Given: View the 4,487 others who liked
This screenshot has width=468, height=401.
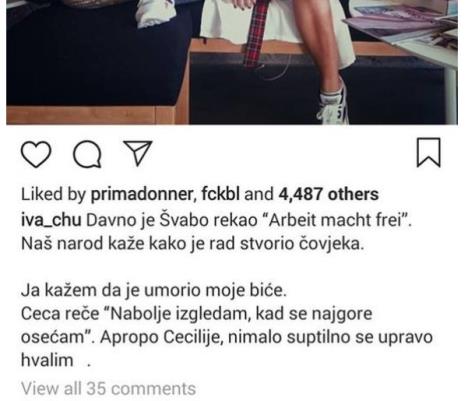Looking at the screenshot, I should [x=328, y=194].
